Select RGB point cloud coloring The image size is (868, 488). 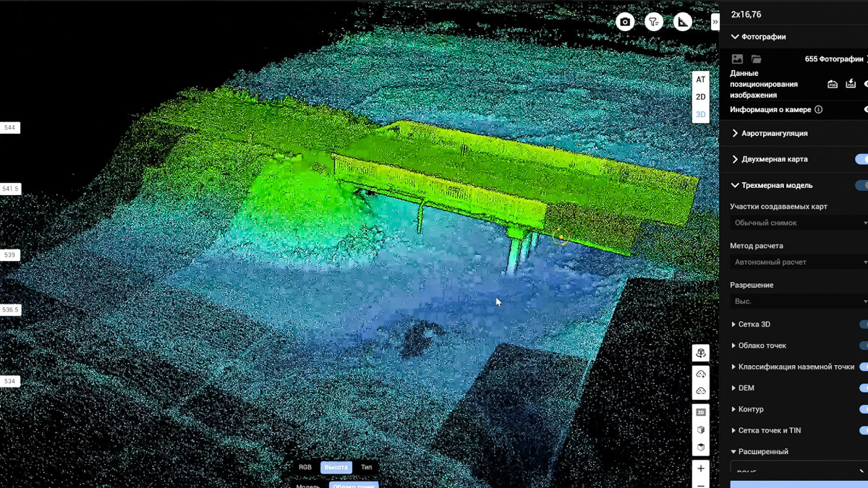pyautogui.click(x=305, y=467)
